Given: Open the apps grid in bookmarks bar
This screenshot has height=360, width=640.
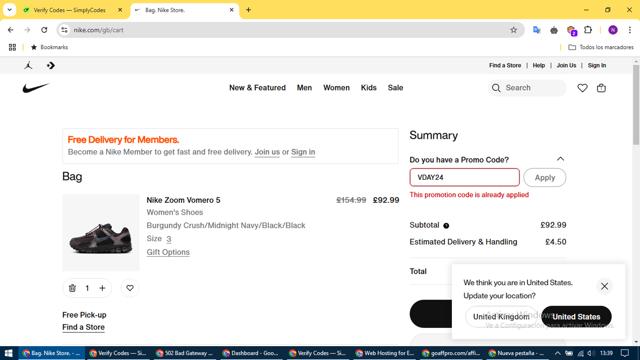Looking at the screenshot, I should pyautogui.click(x=12, y=47).
